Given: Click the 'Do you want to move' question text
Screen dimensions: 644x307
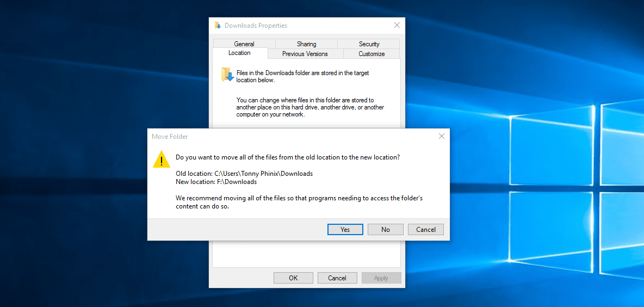Looking at the screenshot, I should 288,157.
